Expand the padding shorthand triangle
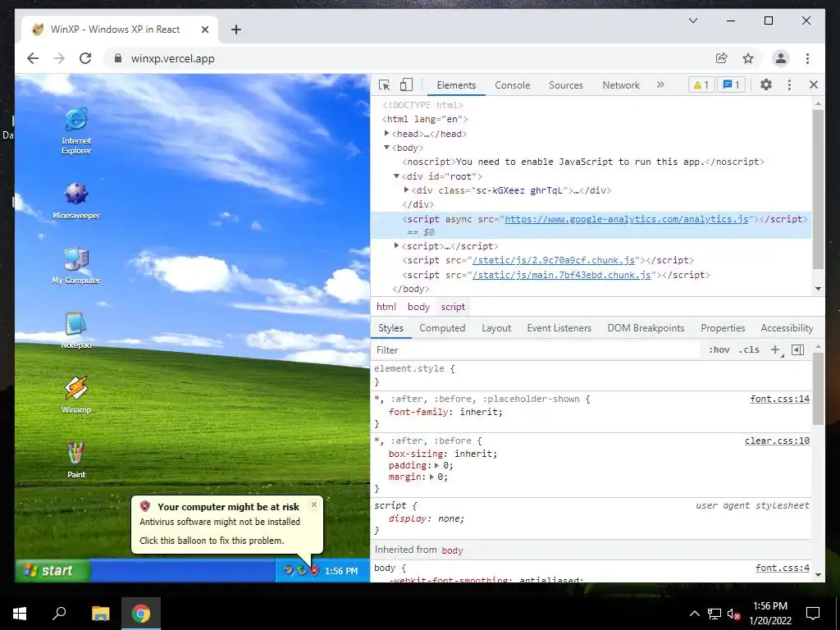Screen dimensions: 840x630 436,465
